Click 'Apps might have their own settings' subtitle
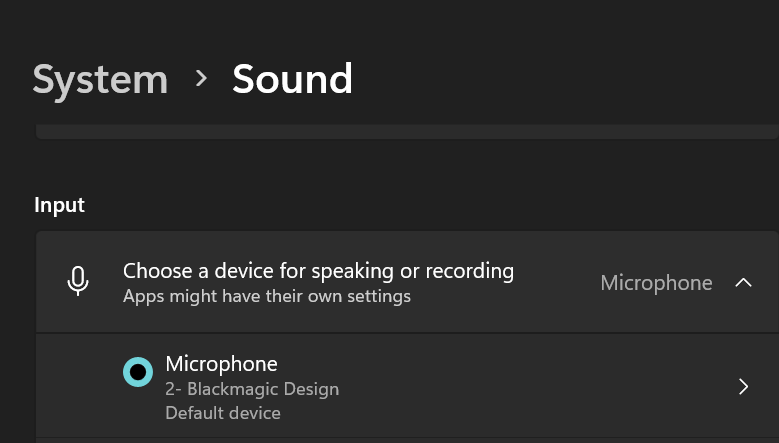The image size is (779, 443). 267,296
